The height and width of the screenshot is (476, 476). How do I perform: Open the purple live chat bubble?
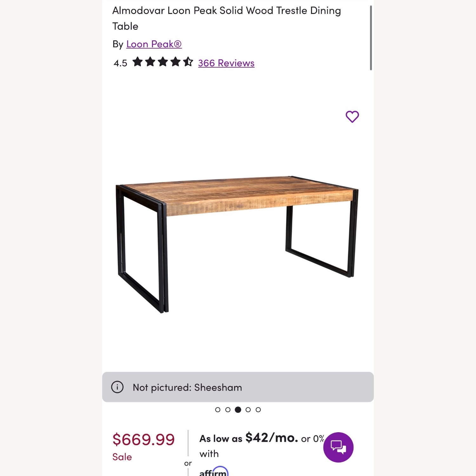(338, 447)
